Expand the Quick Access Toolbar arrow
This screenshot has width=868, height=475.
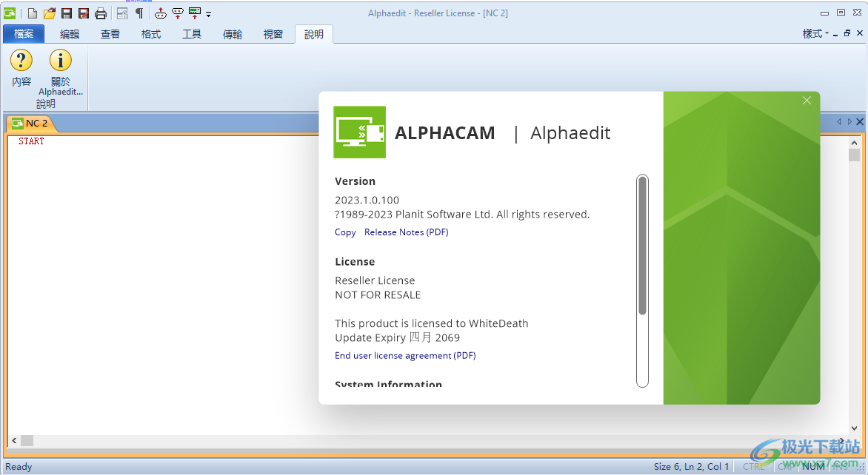(x=208, y=13)
